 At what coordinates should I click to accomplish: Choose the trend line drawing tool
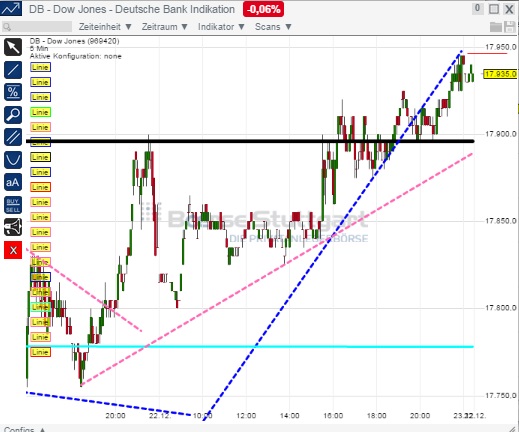click(x=13, y=70)
